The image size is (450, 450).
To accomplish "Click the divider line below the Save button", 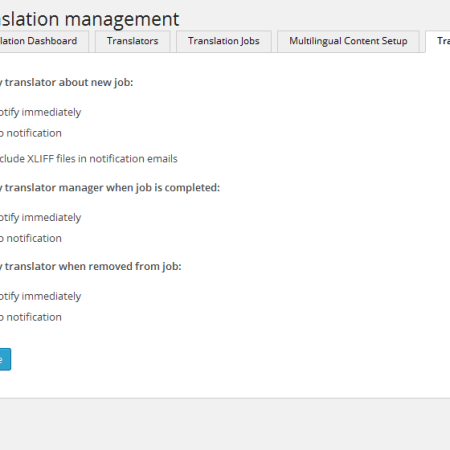I will click(225, 398).
